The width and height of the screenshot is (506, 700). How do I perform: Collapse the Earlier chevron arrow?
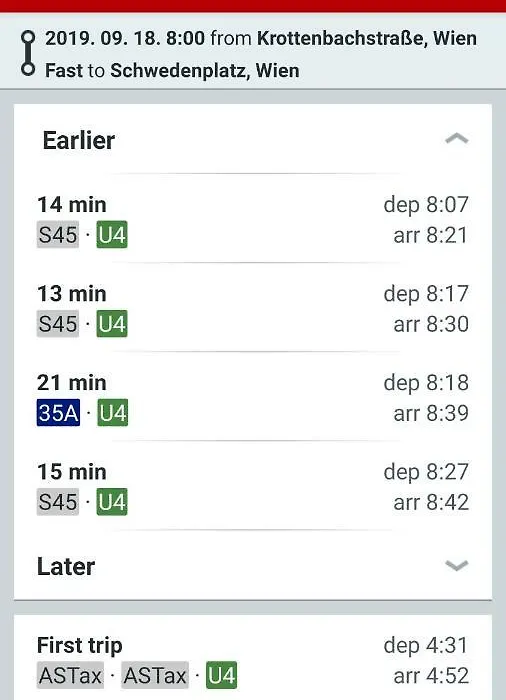coord(456,139)
